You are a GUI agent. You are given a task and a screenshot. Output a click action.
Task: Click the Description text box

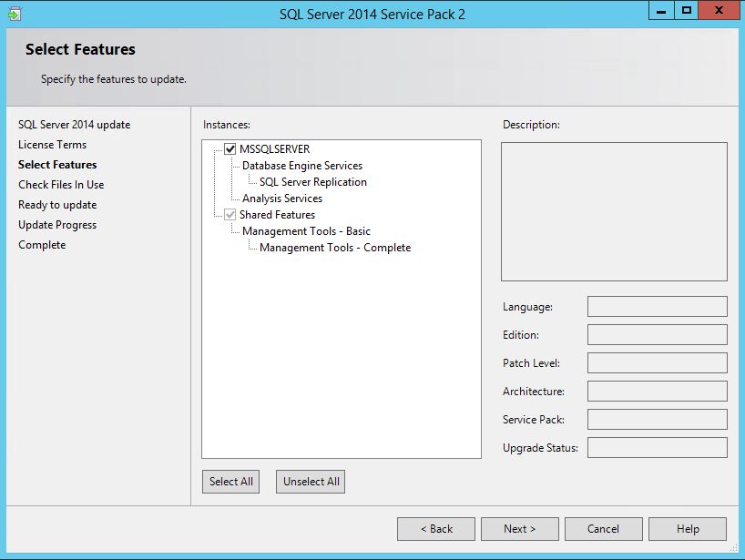coord(614,211)
